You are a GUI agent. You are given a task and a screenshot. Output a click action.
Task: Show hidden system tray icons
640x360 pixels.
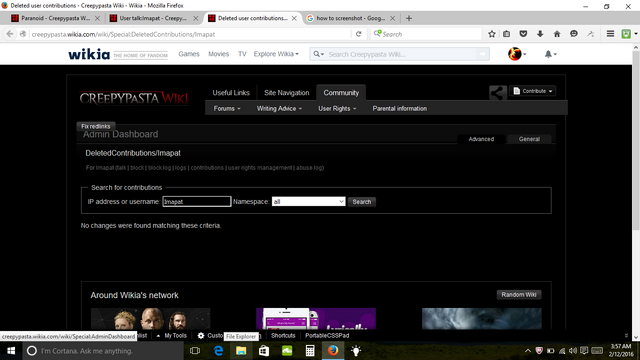528,351
